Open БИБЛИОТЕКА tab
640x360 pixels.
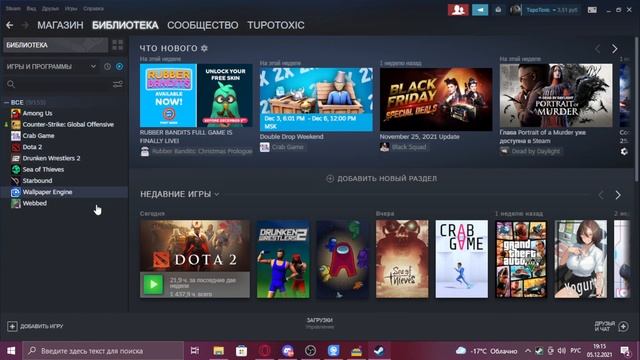[x=125, y=25]
